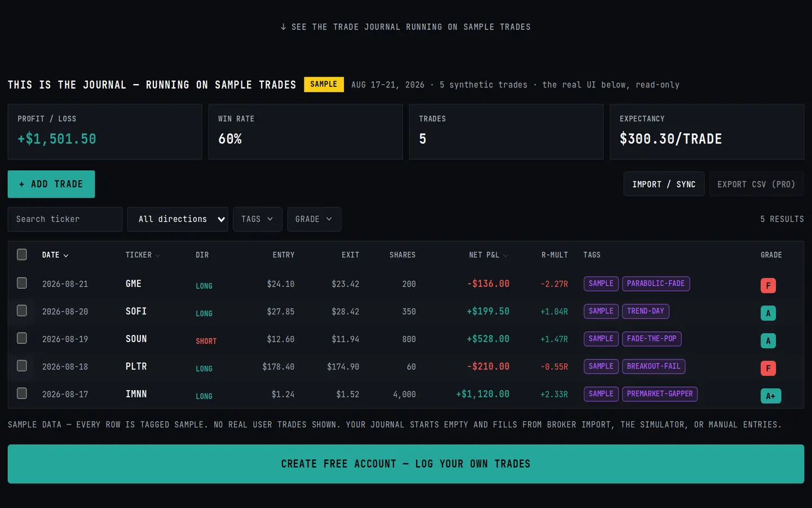The height and width of the screenshot is (508, 812).
Task: Check the IMNN trade row checkbox
Action: pos(22,393)
